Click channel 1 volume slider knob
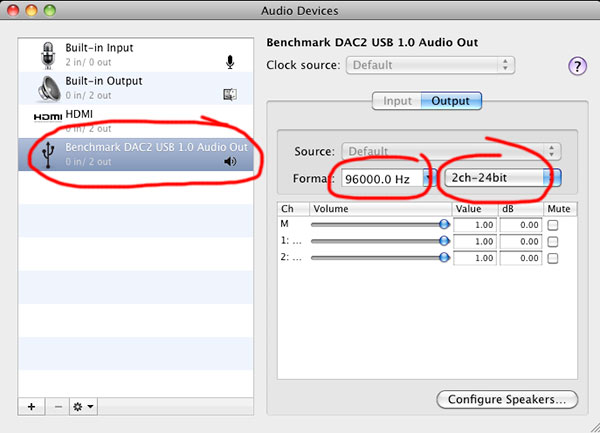600x433 pixels. click(444, 241)
